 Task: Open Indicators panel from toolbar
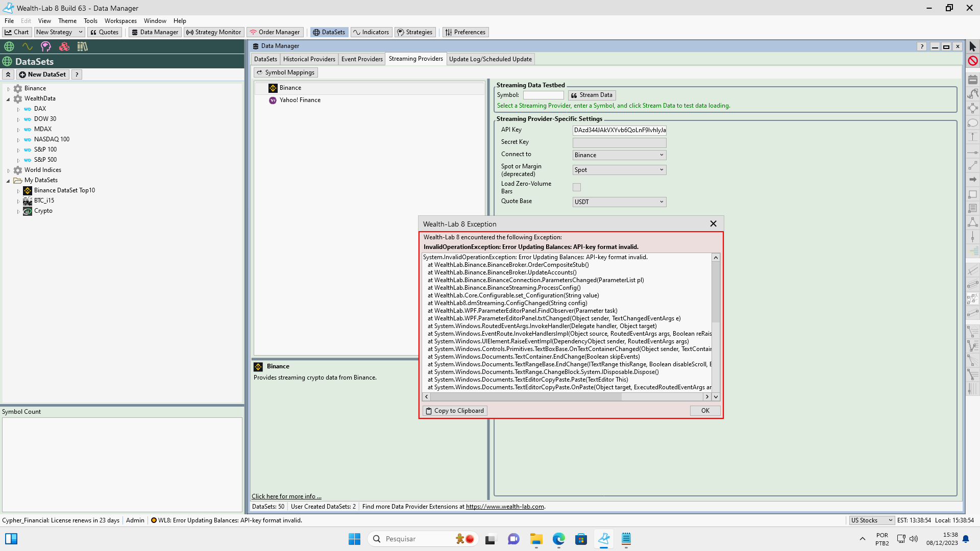(371, 32)
